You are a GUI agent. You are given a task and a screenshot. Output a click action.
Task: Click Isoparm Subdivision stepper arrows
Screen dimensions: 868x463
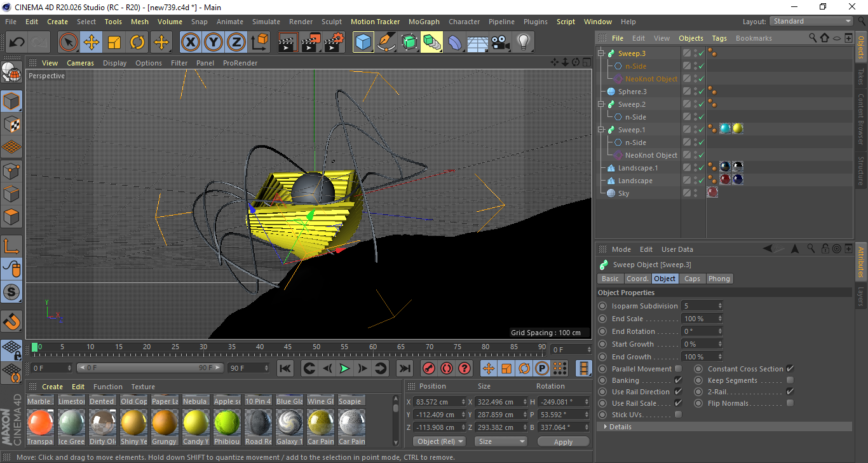[x=720, y=306]
